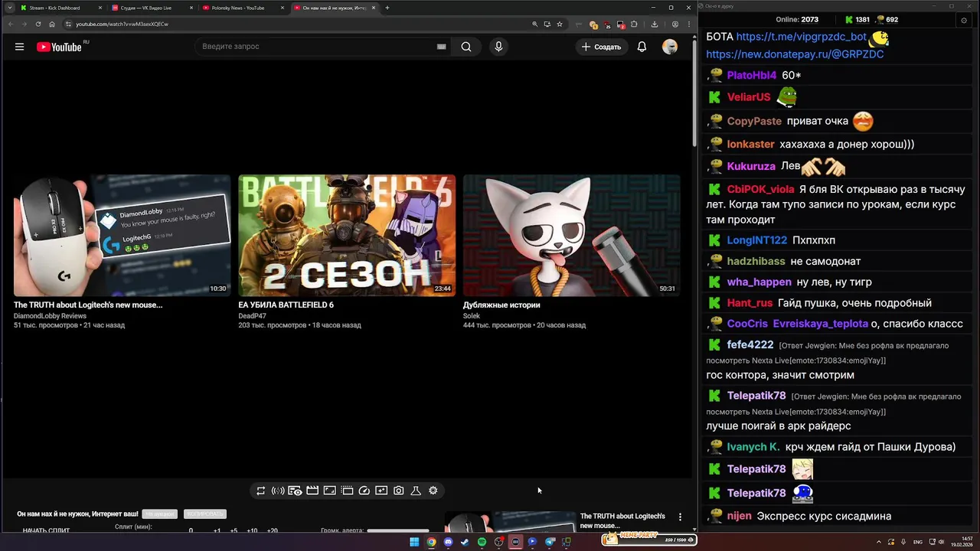Click the speedometer playback-speed icon

[364, 491]
